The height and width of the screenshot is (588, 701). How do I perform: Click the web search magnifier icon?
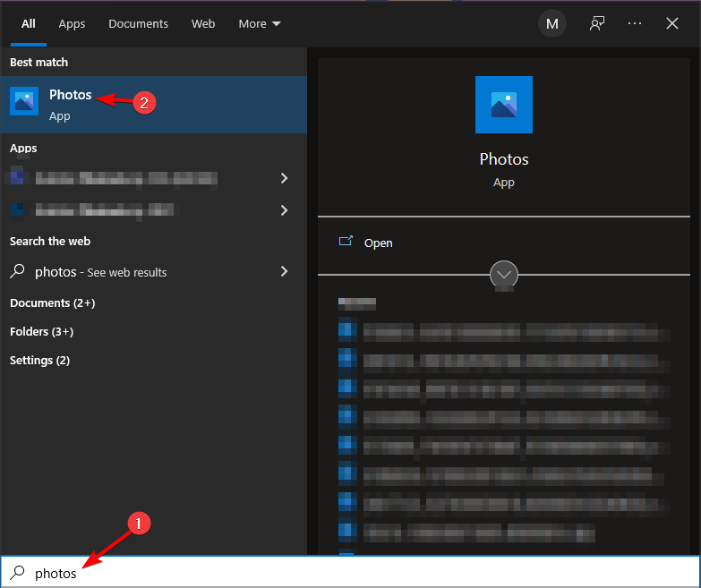click(17, 271)
